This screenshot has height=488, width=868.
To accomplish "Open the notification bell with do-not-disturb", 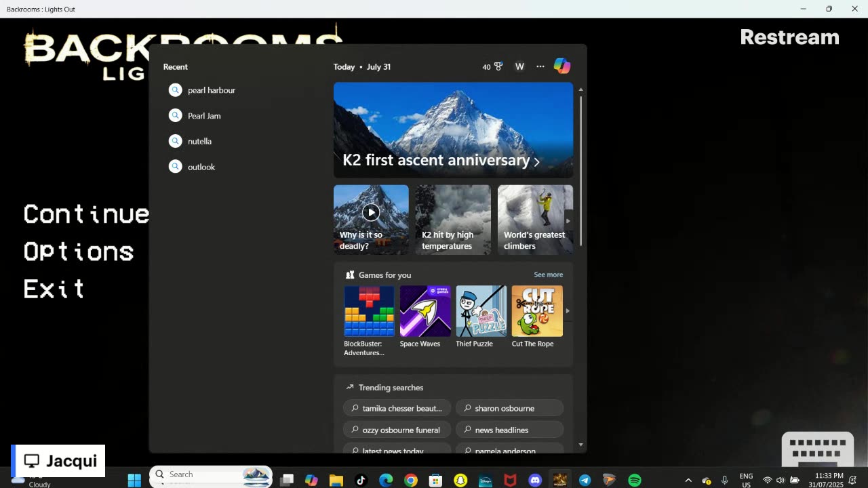I will [852, 480].
